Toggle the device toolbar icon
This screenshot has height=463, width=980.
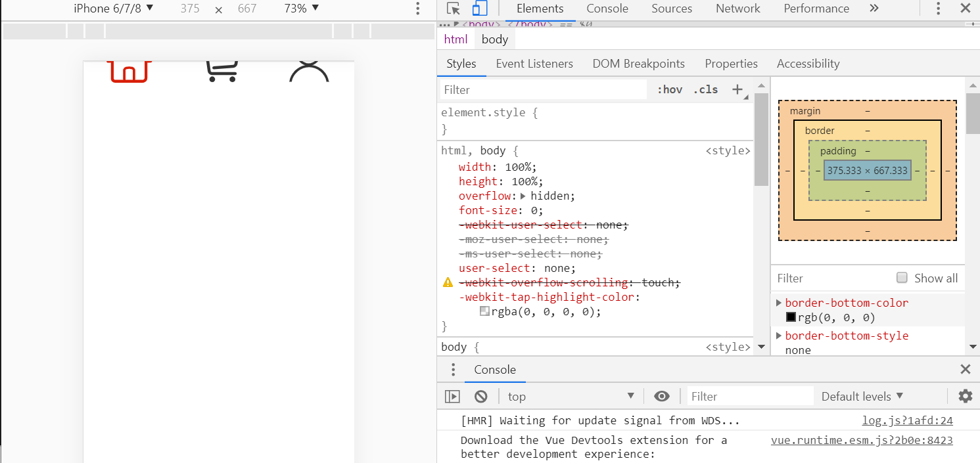[480, 9]
